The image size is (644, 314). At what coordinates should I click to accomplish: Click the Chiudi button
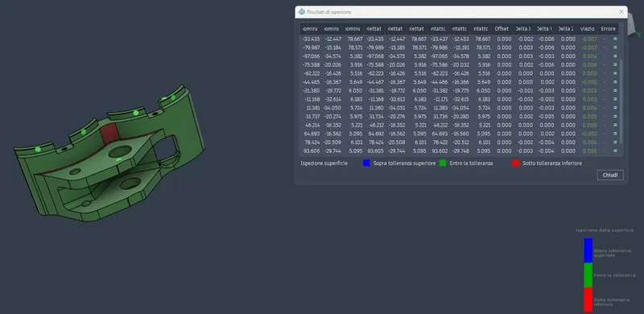[x=610, y=175]
